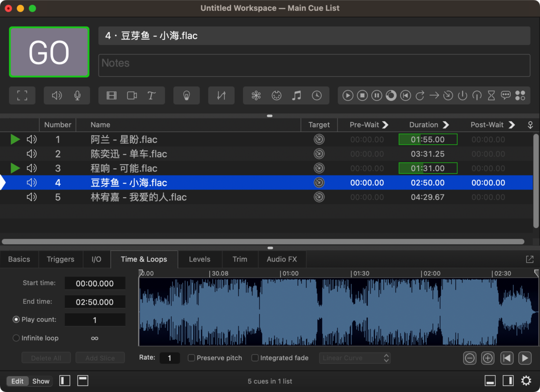540x392 pixels.
Task: Add a Devamp cue from toolbar
Action: coord(420,95)
